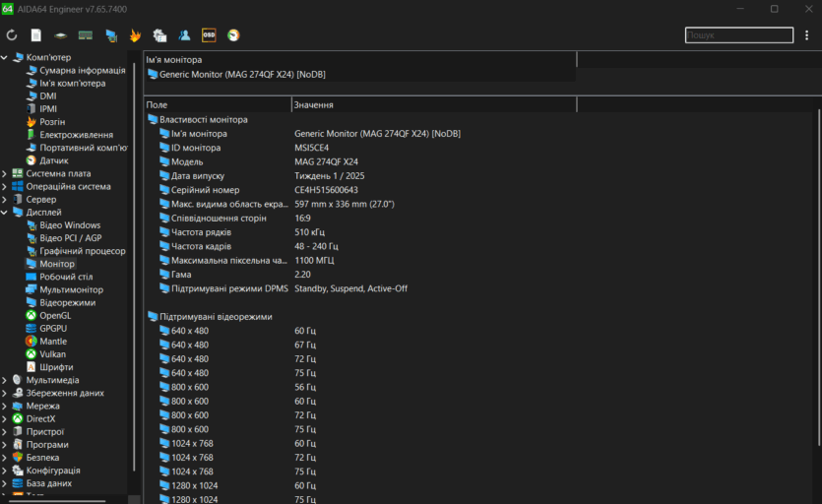This screenshot has width=822, height=504.
Task: Collapse the Комп'ютер tree node
Action: click(5, 57)
